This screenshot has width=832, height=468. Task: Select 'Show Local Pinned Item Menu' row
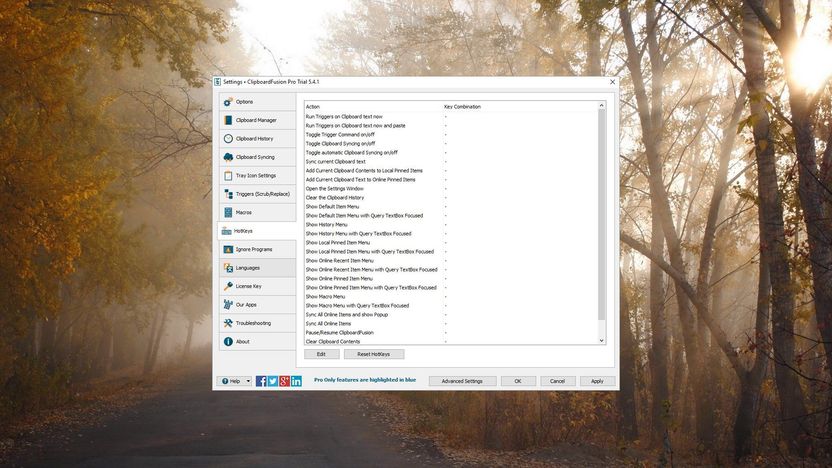[x=451, y=242]
